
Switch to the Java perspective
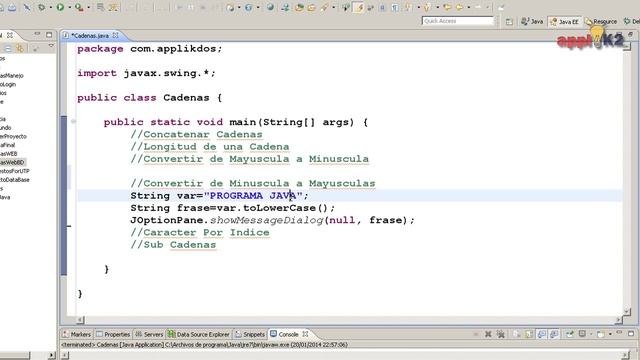532,21
